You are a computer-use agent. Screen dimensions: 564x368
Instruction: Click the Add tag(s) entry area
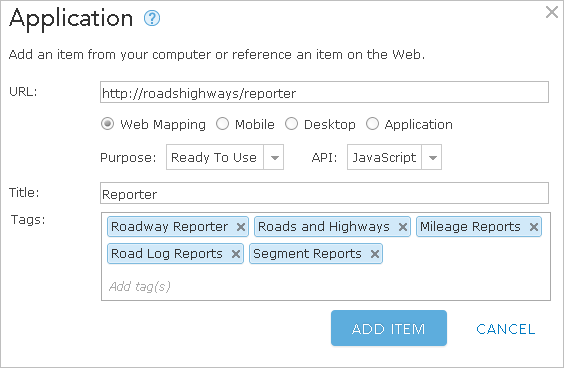coord(326,287)
